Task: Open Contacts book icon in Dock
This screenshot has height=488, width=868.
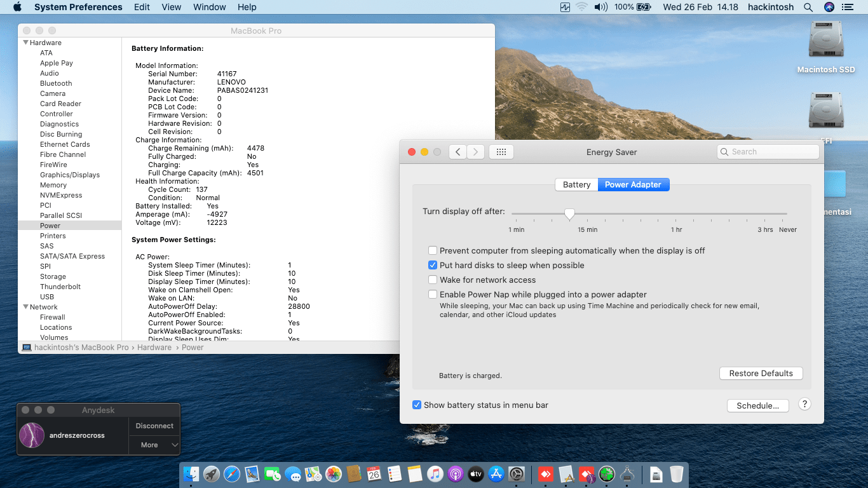Action: [354, 474]
